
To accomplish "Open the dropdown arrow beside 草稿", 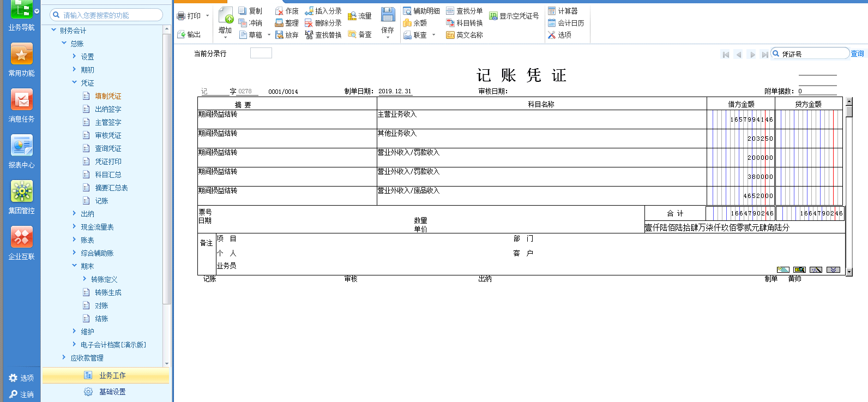I will click(269, 35).
